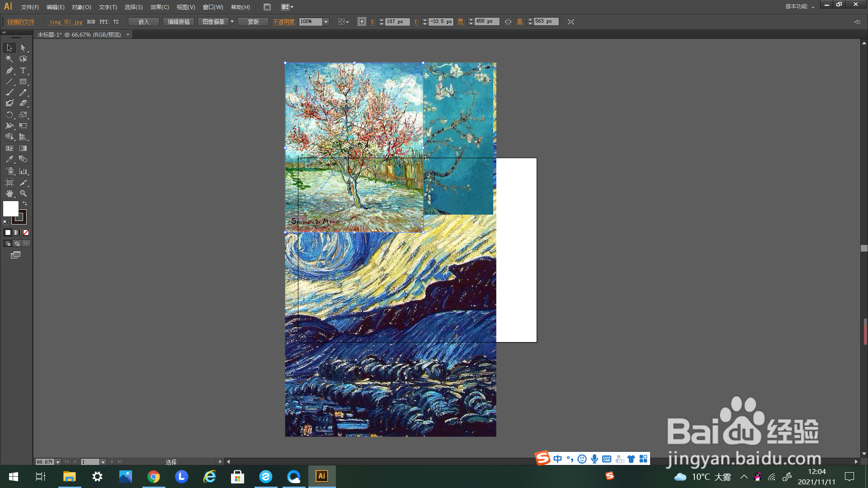Open the 编辑(E) menu
868x488 pixels.
pos(55,7)
